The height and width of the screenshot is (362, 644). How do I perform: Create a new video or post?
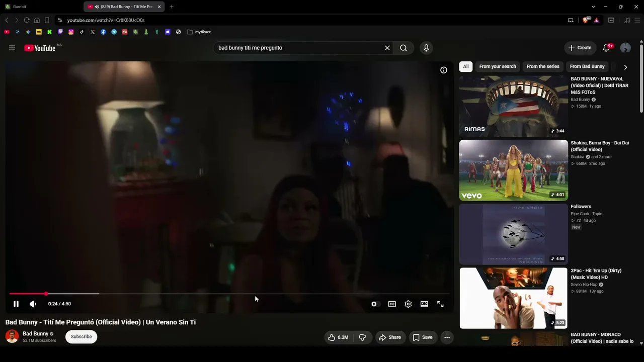[x=580, y=48]
